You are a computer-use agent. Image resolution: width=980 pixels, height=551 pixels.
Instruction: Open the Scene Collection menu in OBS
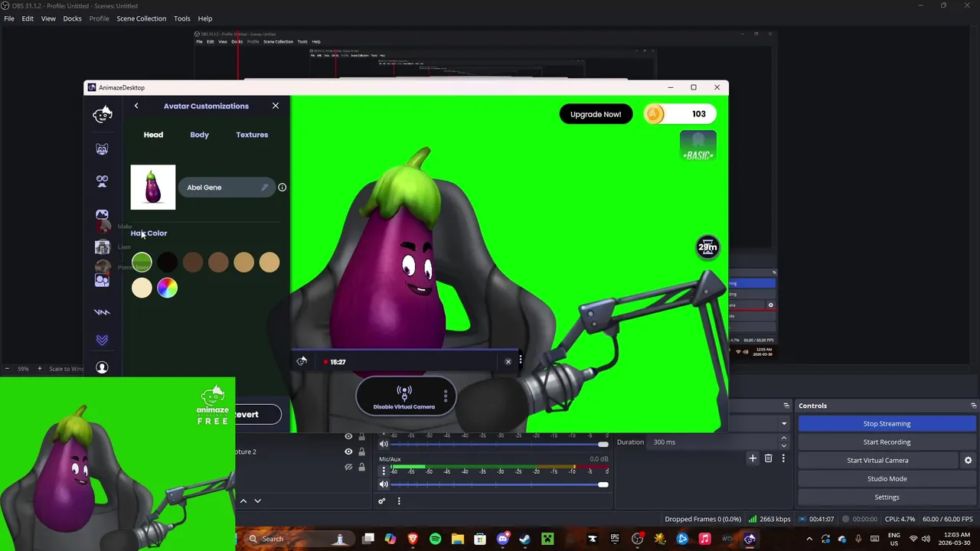pyautogui.click(x=141, y=18)
